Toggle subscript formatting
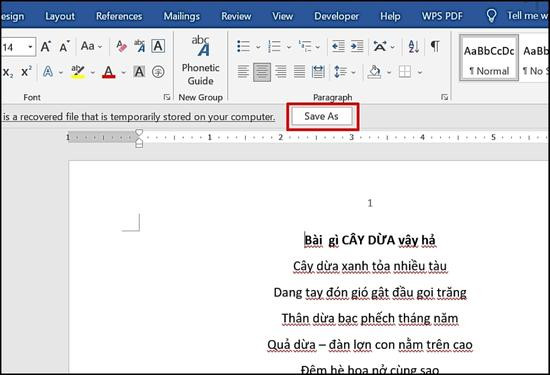Viewport: 550px width, 375px height. [x=8, y=72]
